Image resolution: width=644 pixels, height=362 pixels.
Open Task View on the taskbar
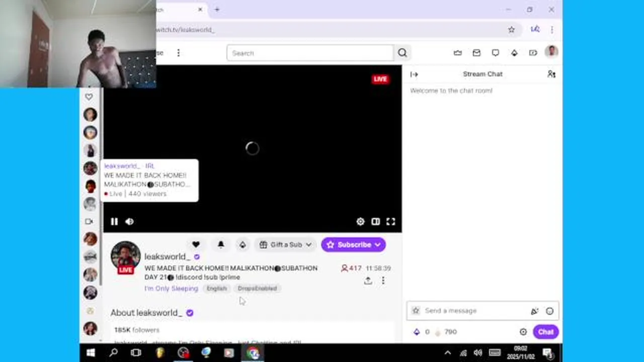[136, 353]
